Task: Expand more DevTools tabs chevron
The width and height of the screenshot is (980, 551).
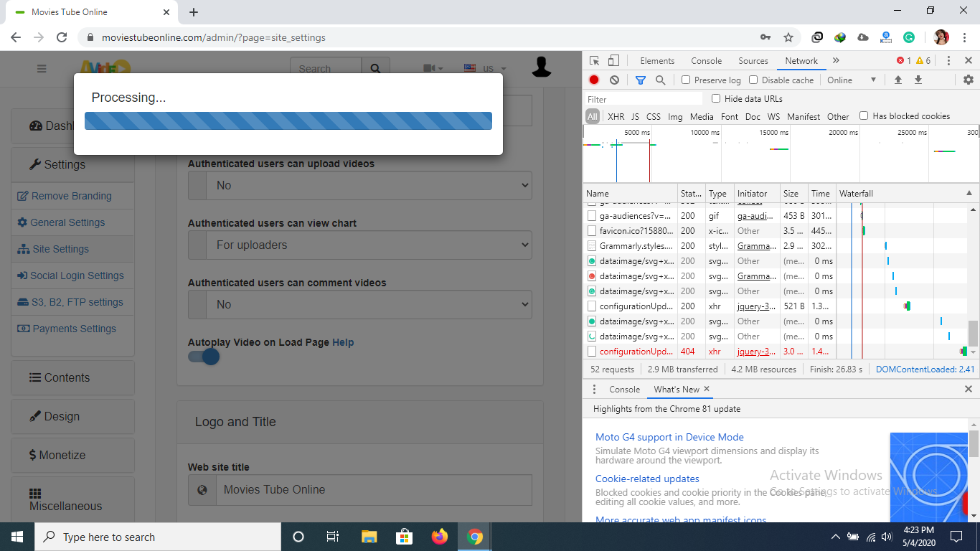Action: pos(836,61)
